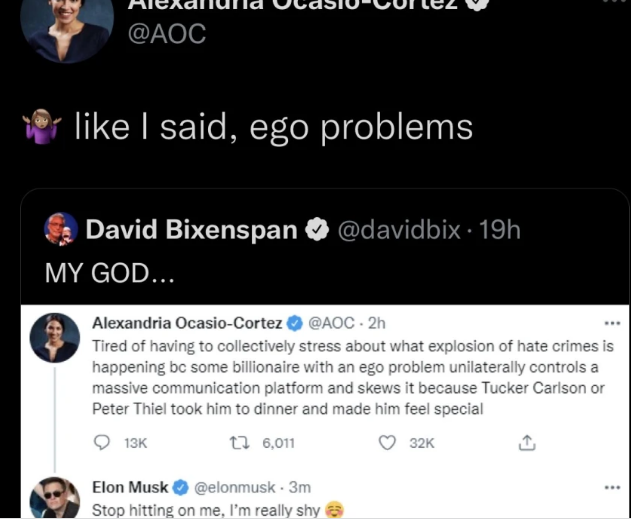The height and width of the screenshot is (520, 631).
Task: Click the 19h timestamp on quoted tweet
Action: [500, 231]
